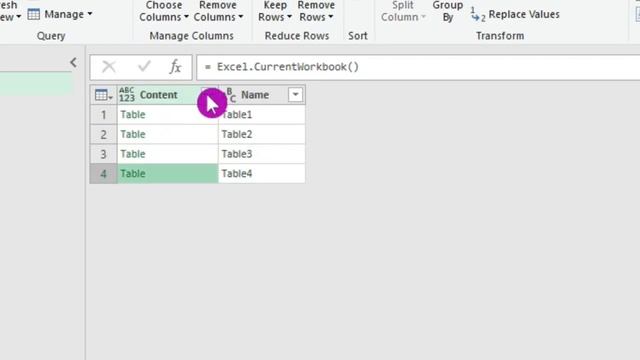Confirm formula with checkmark icon
Viewport: 640px width, 360px height.
coord(144,67)
